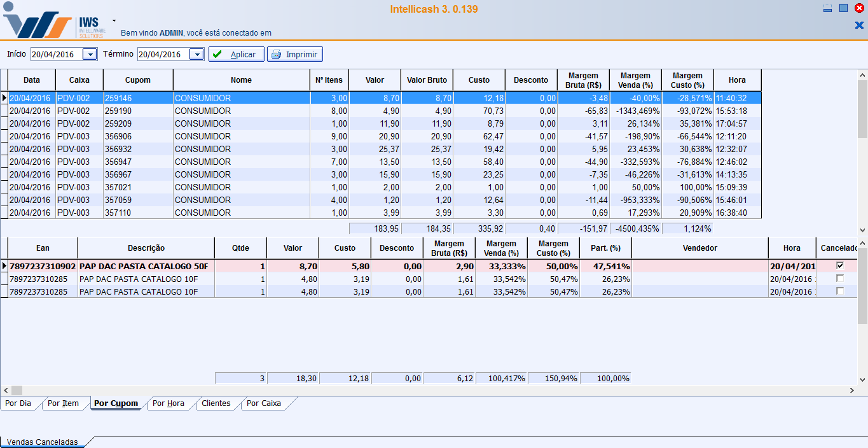Apply the date filter with Aplicar
The width and height of the screenshot is (868, 448).
click(236, 55)
